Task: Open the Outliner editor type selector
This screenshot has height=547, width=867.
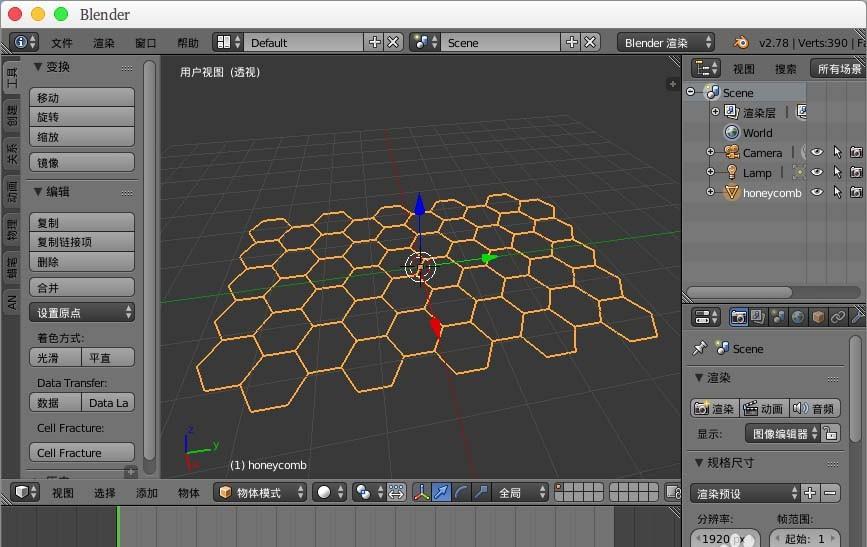Action: coord(706,68)
